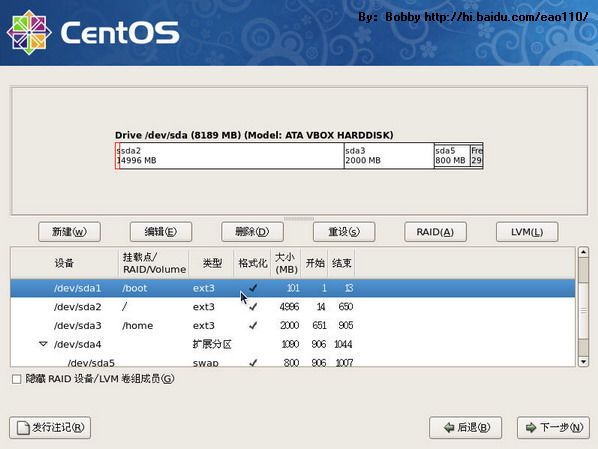Click the format checkmark of /dev/sda5

point(252,363)
